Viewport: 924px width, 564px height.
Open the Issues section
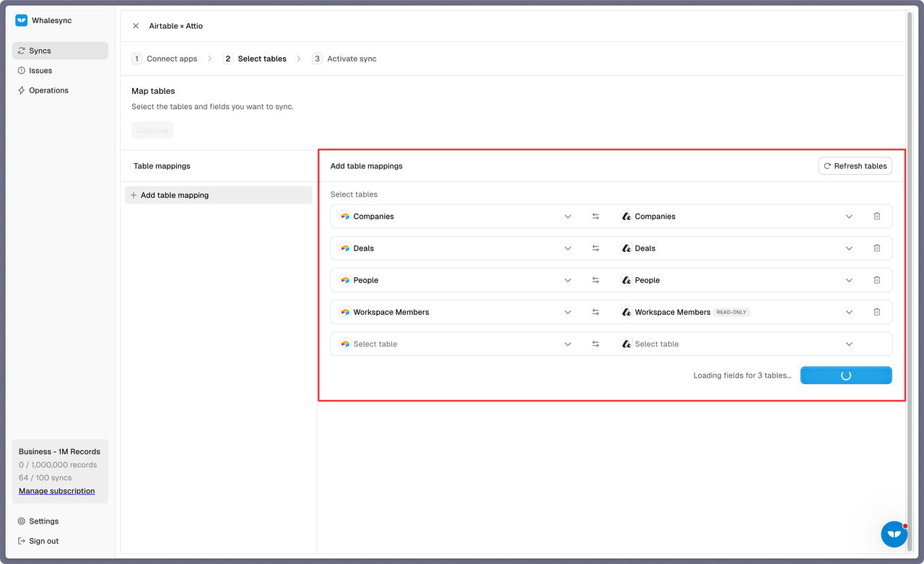pos(60,71)
